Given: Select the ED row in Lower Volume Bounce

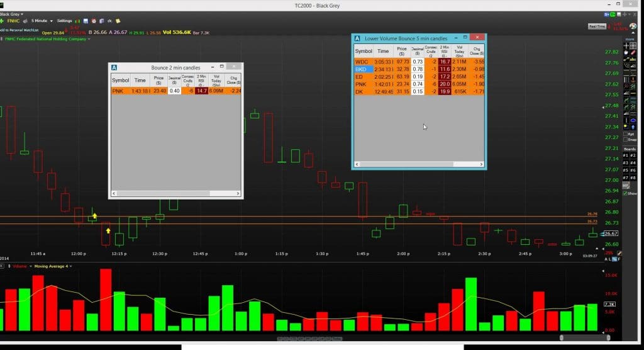Looking at the screenshot, I should 419,77.
